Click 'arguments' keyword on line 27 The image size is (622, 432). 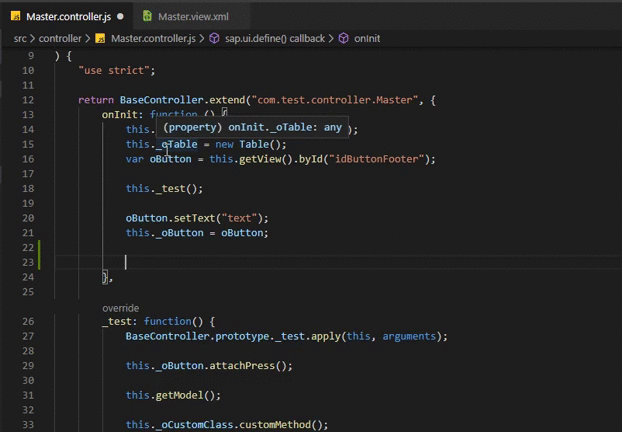click(x=409, y=336)
